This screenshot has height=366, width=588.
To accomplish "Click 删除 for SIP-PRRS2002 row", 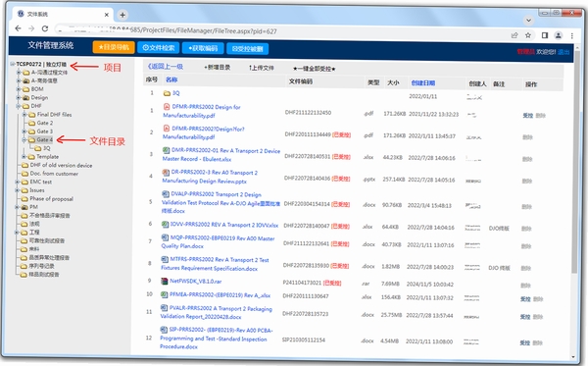I will tap(537, 342).
